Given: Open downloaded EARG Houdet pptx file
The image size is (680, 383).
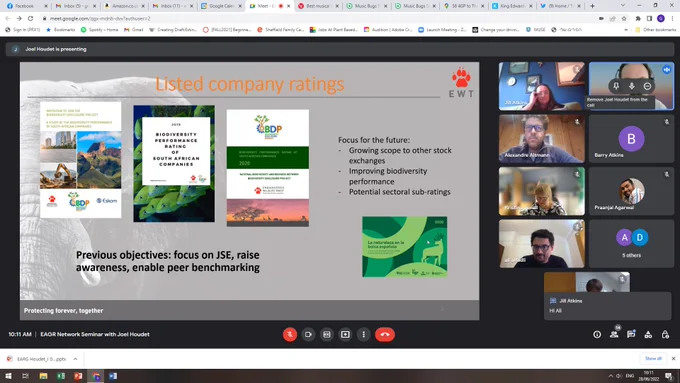Looking at the screenshot, I should 36,359.
